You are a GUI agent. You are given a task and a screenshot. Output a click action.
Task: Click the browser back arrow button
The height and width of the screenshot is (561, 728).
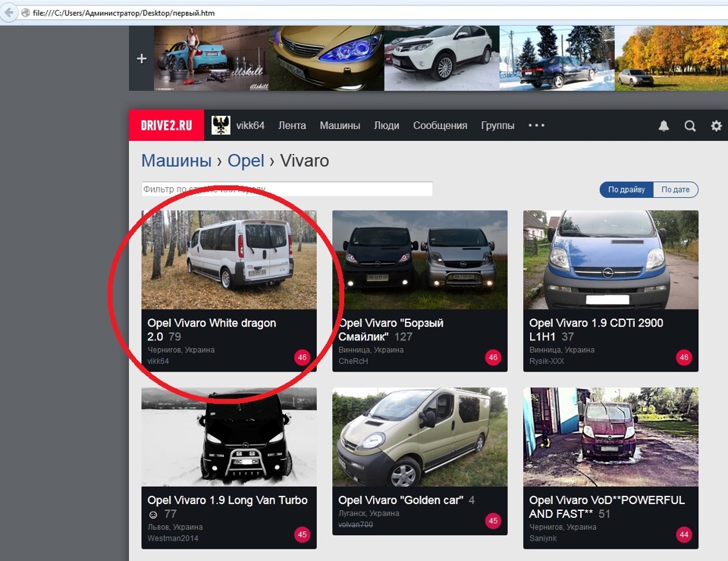point(8,13)
